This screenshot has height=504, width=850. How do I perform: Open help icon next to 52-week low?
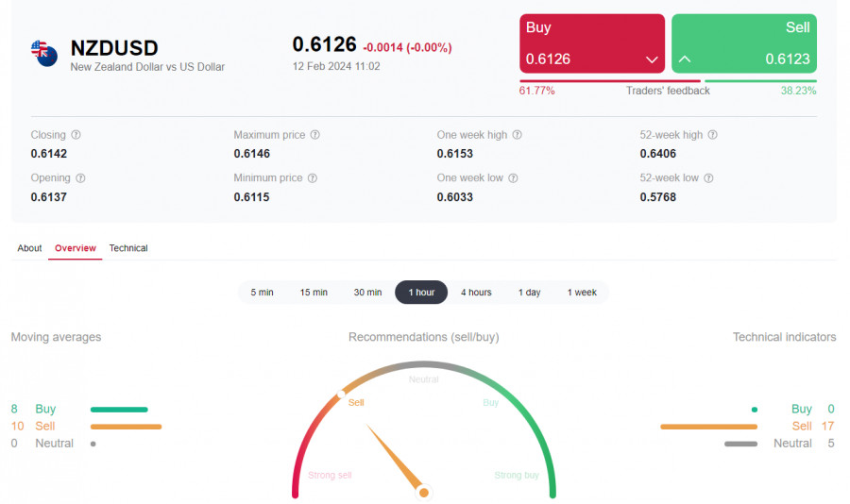point(708,177)
